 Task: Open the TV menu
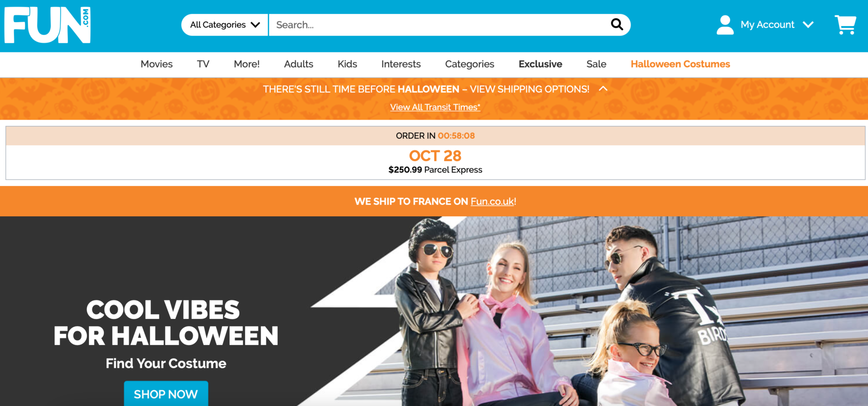203,64
